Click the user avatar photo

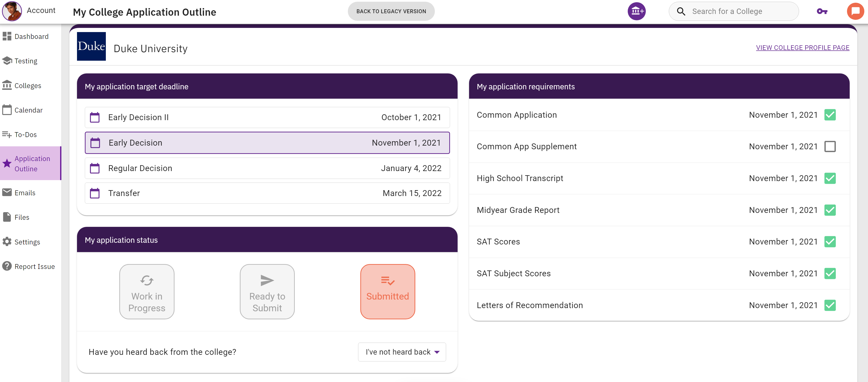click(12, 11)
